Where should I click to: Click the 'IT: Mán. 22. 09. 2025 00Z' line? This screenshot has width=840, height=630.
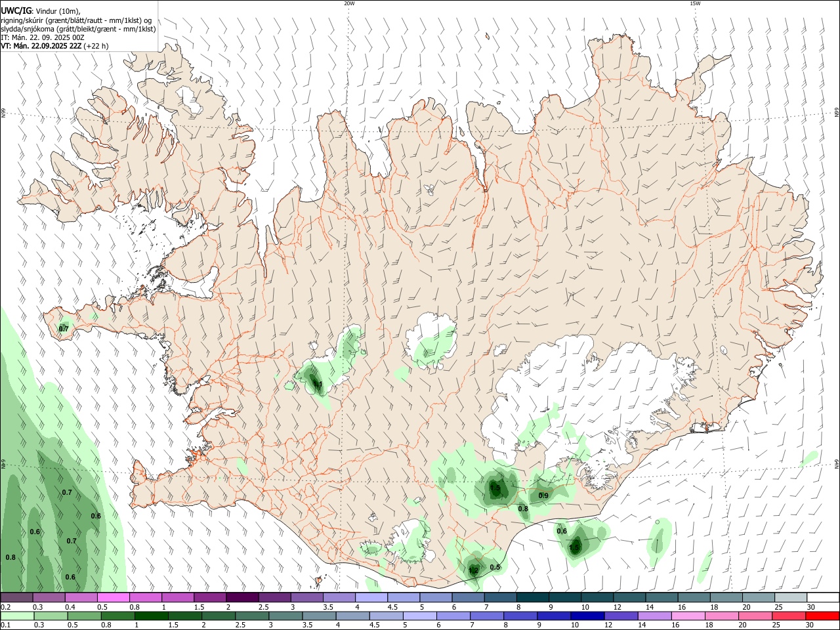(x=43, y=37)
